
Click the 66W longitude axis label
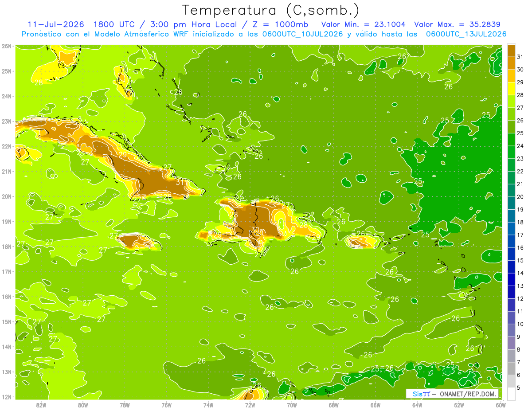(x=376, y=405)
